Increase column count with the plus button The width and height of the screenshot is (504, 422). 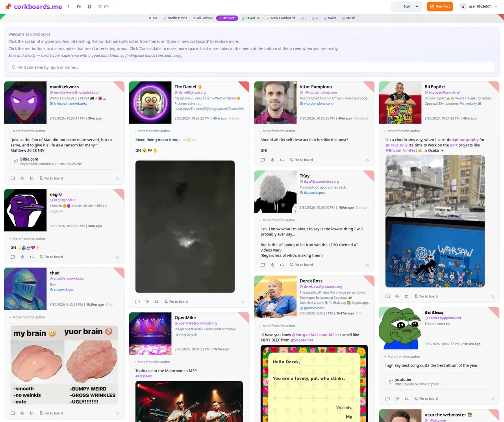pyautogui.click(x=417, y=7)
